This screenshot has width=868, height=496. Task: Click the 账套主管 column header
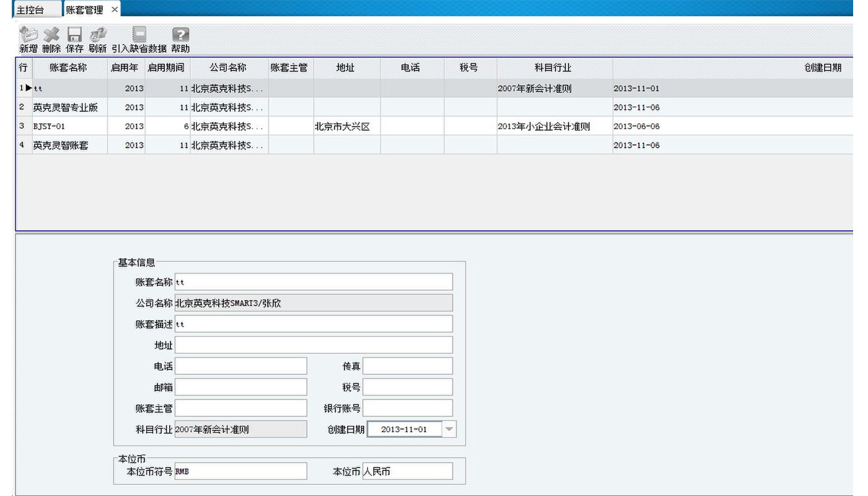click(x=290, y=68)
